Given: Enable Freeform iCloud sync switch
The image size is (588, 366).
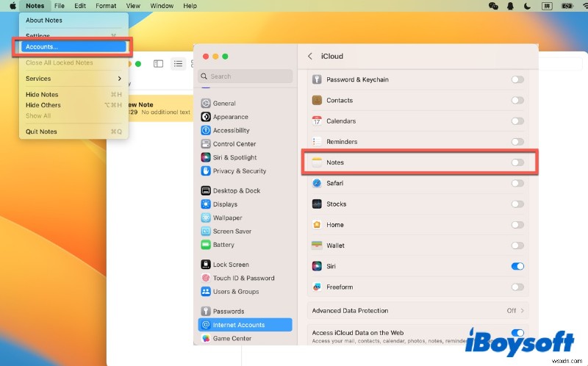Looking at the screenshot, I should (517, 287).
